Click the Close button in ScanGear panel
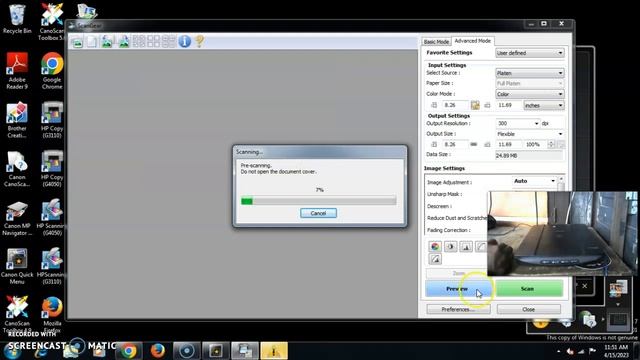 pos(529,309)
